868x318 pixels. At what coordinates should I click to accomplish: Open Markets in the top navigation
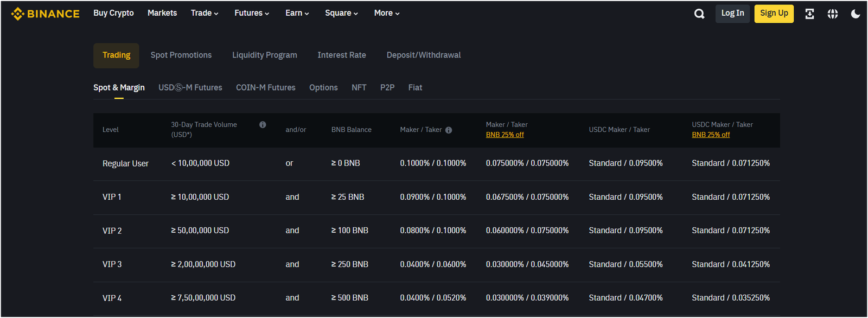[162, 13]
